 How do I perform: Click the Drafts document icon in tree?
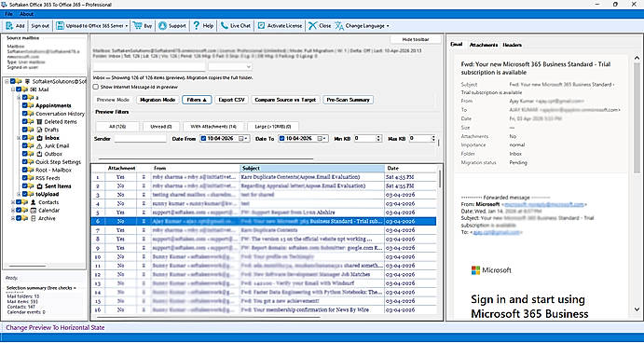click(x=39, y=130)
